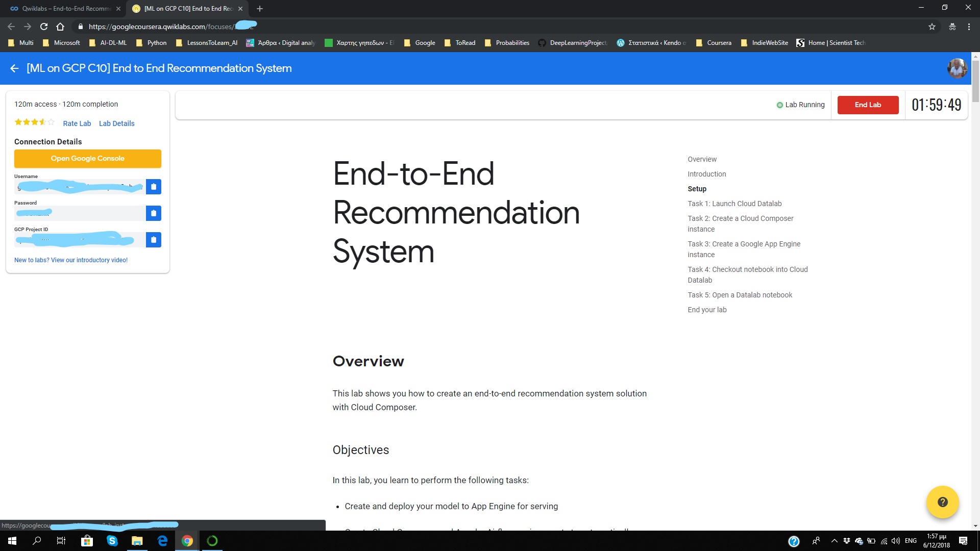The height and width of the screenshot is (551, 980).
Task: Open the user profile avatar
Action: coord(957,68)
